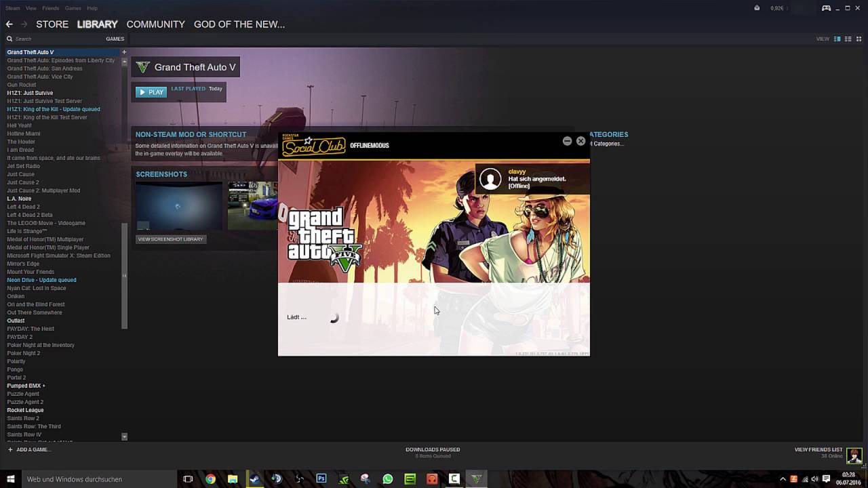Switch library to detail view icon
Viewport: 868px width, 488px height.
[x=837, y=39]
